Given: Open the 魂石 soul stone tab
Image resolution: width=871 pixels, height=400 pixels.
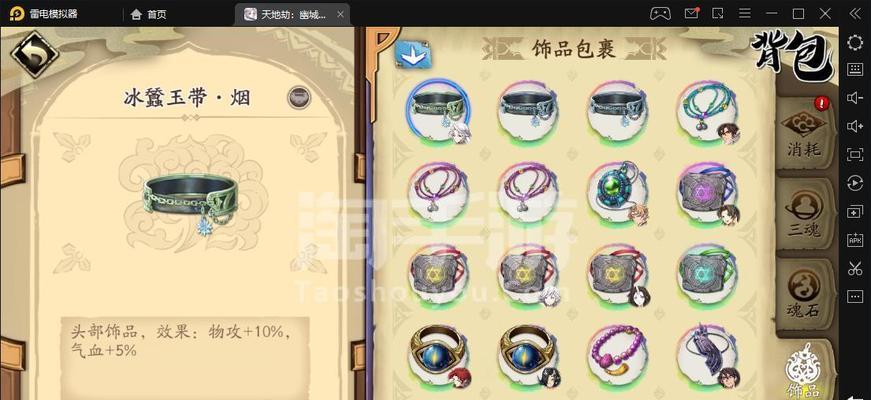Looking at the screenshot, I should pyautogui.click(x=805, y=294).
